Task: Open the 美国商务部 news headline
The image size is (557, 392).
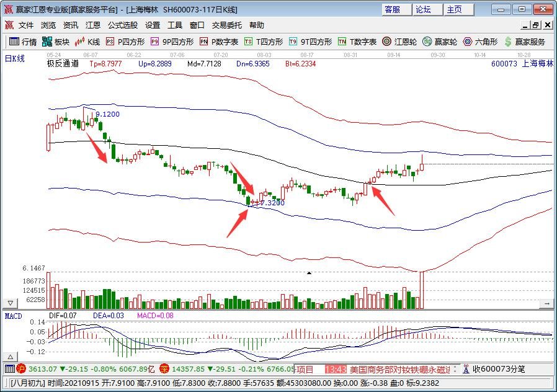Action: (x=400, y=370)
